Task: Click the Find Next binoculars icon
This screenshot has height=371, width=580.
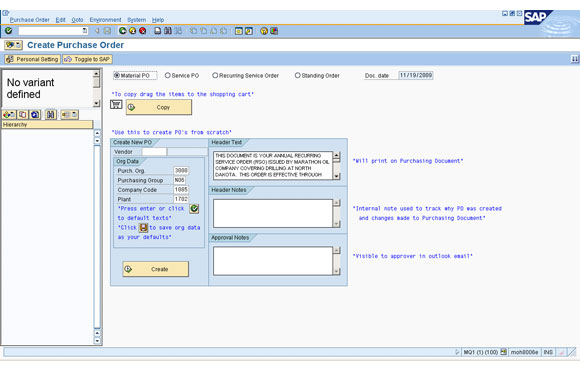Action: 178,31
